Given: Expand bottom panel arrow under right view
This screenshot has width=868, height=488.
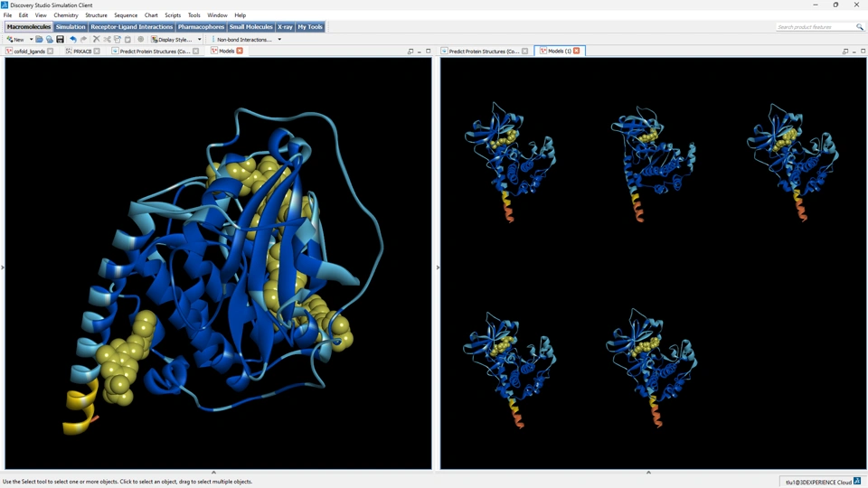Looking at the screenshot, I should click(649, 473).
